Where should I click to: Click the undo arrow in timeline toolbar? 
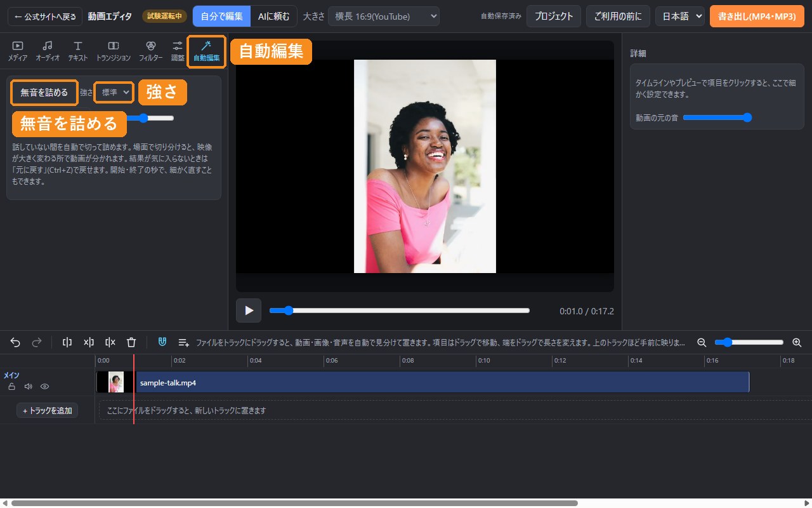15,342
